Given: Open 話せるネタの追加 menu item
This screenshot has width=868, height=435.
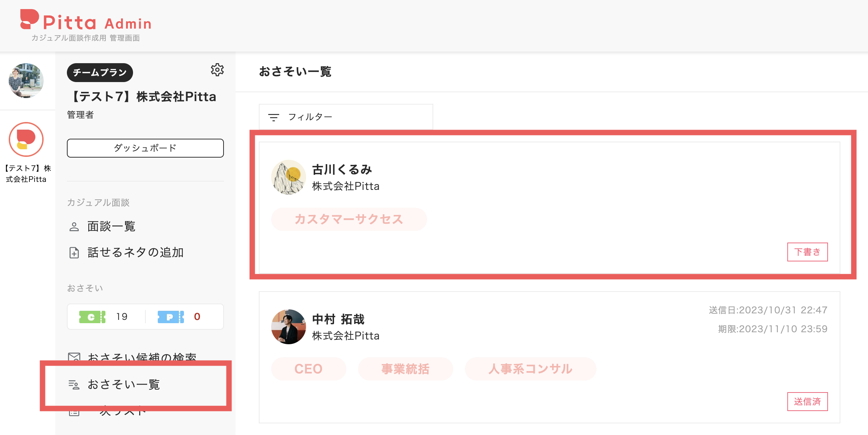Looking at the screenshot, I should (135, 252).
